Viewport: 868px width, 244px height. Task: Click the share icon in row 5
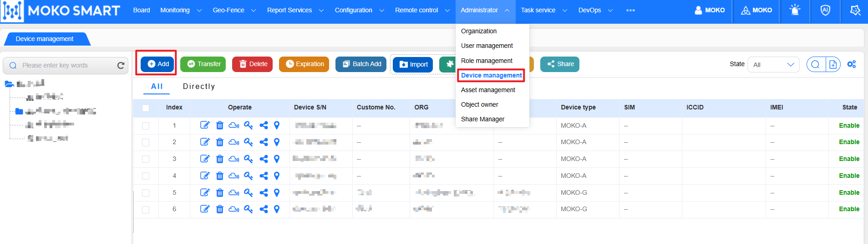(x=264, y=192)
